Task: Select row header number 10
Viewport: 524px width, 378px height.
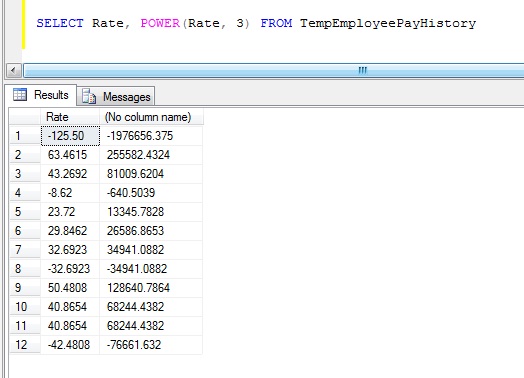Action: coord(25,307)
